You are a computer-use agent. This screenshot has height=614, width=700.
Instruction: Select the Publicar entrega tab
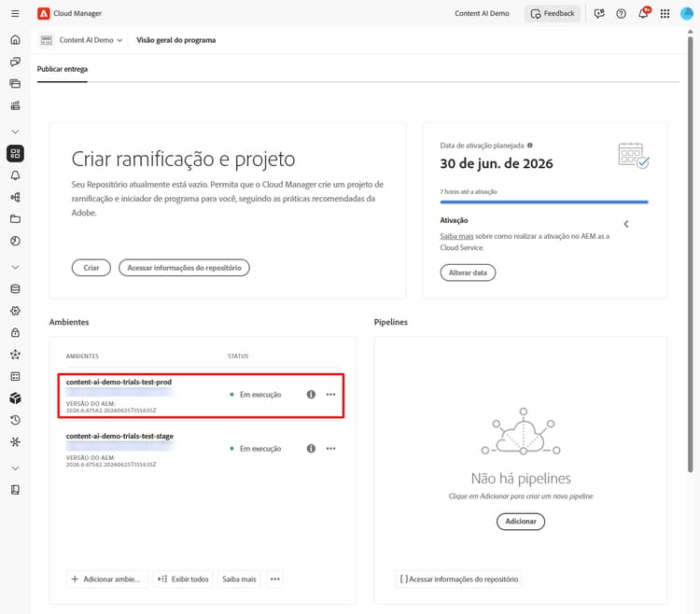(63, 69)
